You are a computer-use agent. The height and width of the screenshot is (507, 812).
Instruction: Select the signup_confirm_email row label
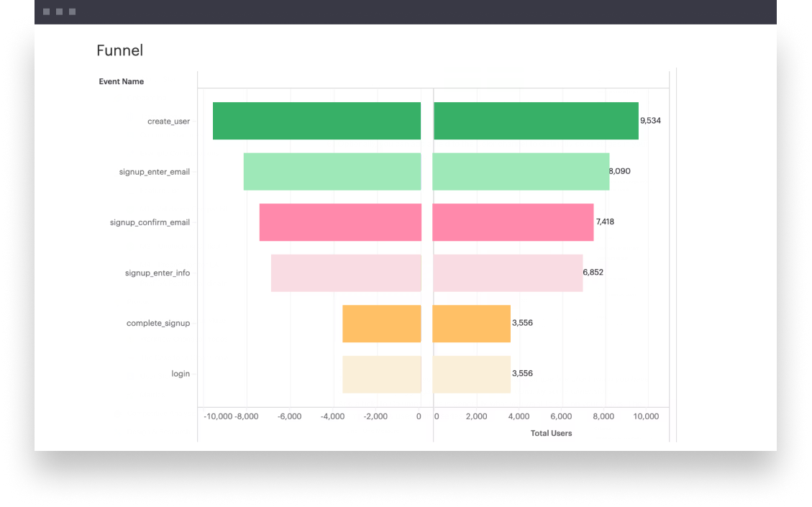click(150, 223)
